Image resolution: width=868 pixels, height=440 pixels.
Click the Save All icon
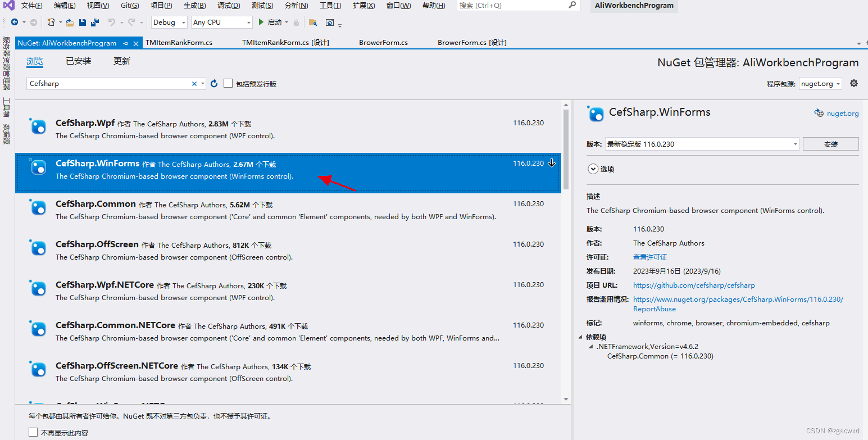[x=95, y=22]
